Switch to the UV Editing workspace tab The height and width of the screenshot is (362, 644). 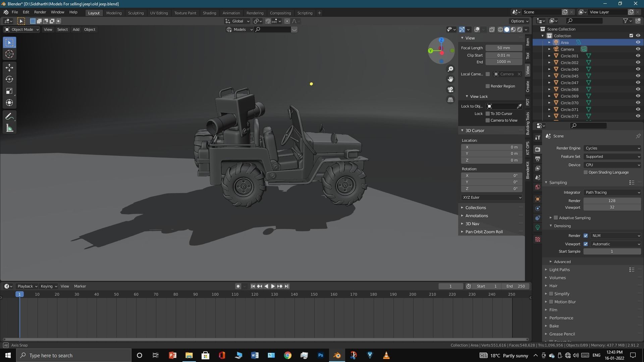point(159,13)
